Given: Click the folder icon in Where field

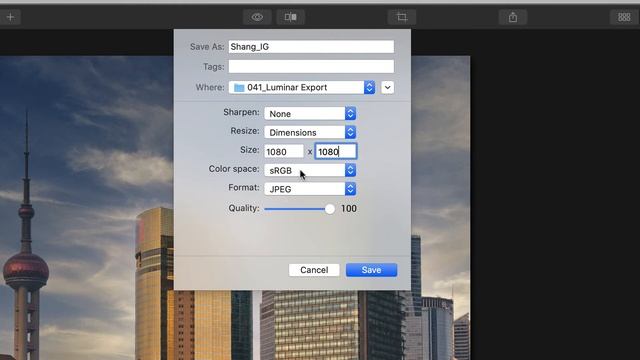Looking at the screenshot, I should (239, 88).
